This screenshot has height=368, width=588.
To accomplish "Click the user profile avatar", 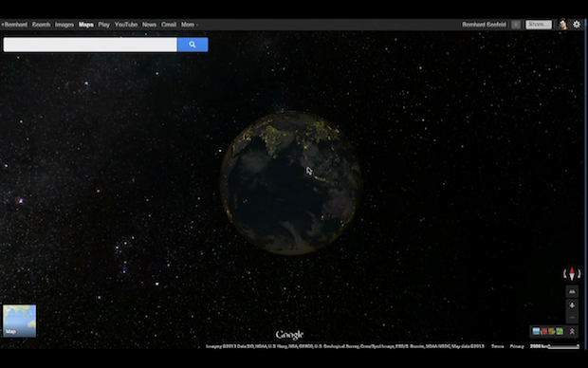I will pos(562,25).
